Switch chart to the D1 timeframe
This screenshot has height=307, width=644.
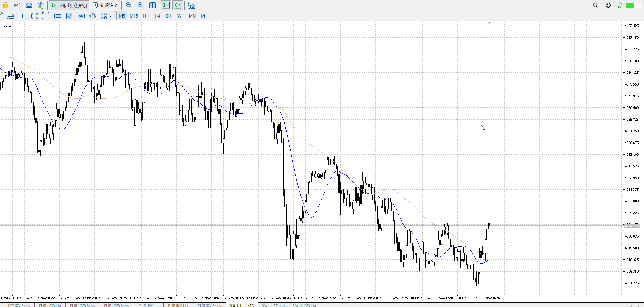tap(169, 16)
